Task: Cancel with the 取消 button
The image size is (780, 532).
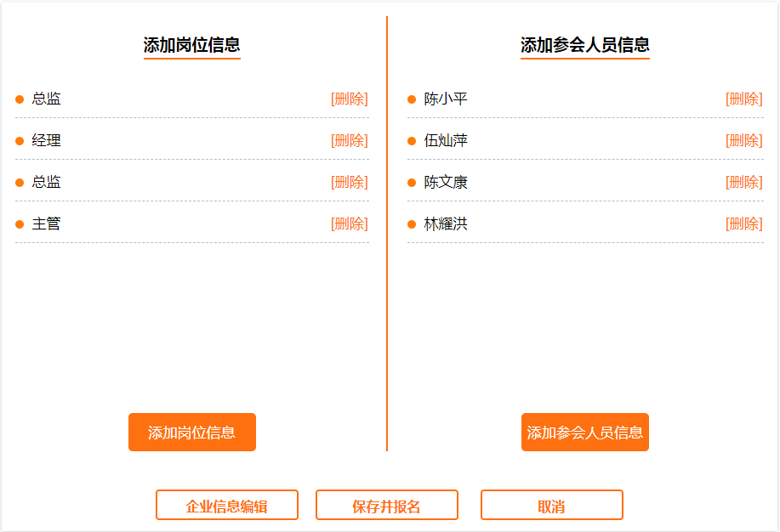Action: pyautogui.click(x=552, y=506)
